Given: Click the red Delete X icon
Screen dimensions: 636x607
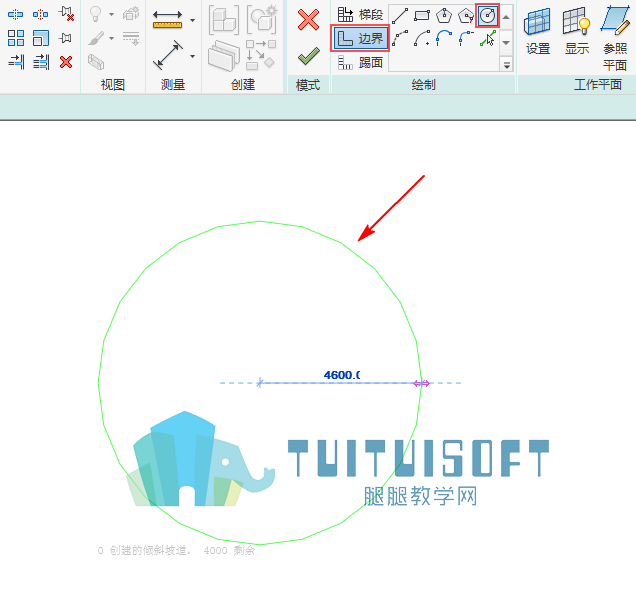Looking at the screenshot, I should click(x=66, y=62).
